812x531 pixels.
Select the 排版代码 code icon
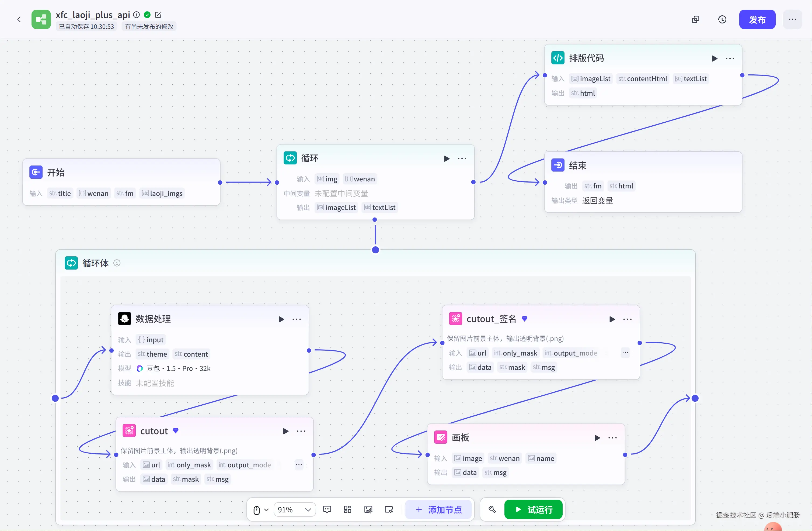[558, 58]
